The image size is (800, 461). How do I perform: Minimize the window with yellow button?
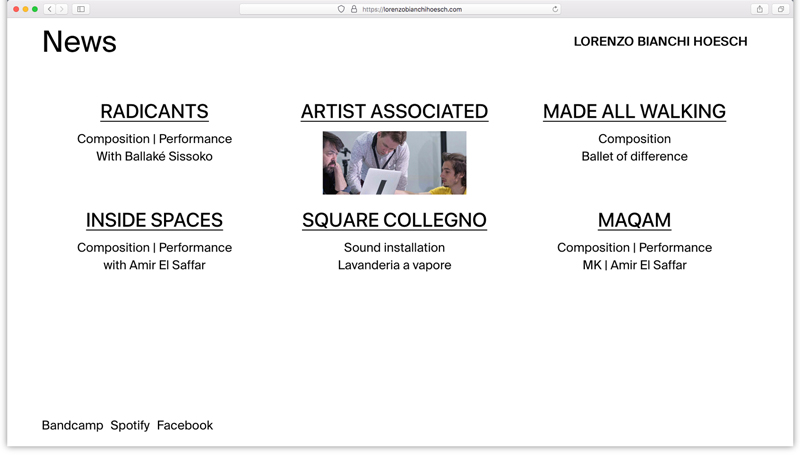coord(26,9)
